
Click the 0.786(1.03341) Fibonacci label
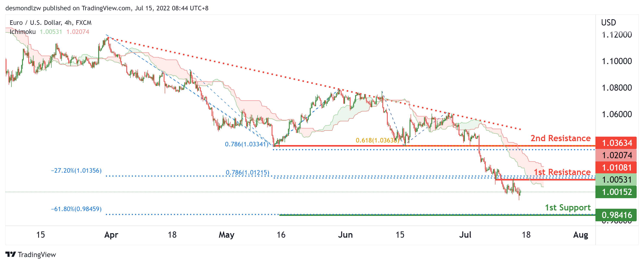click(x=247, y=144)
